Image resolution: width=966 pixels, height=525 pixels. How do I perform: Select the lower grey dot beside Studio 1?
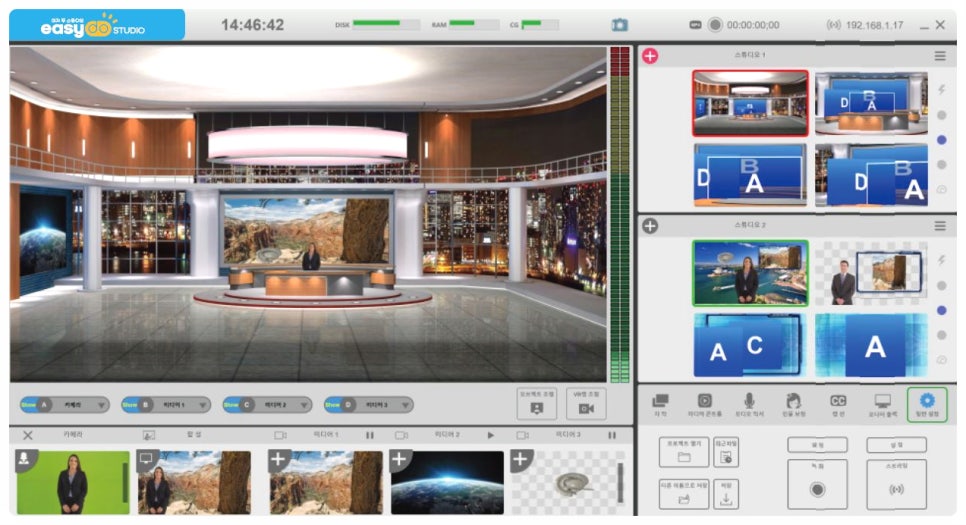[941, 165]
